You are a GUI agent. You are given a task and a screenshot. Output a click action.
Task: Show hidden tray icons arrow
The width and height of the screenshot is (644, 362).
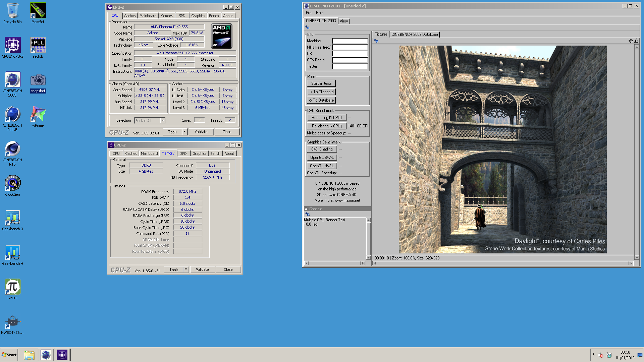click(x=593, y=355)
